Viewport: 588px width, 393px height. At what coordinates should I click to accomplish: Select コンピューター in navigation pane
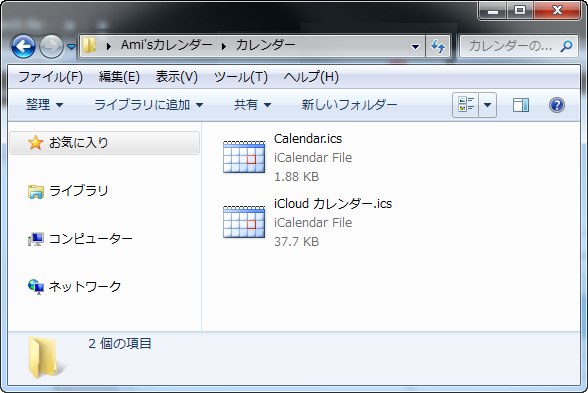click(90, 239)
